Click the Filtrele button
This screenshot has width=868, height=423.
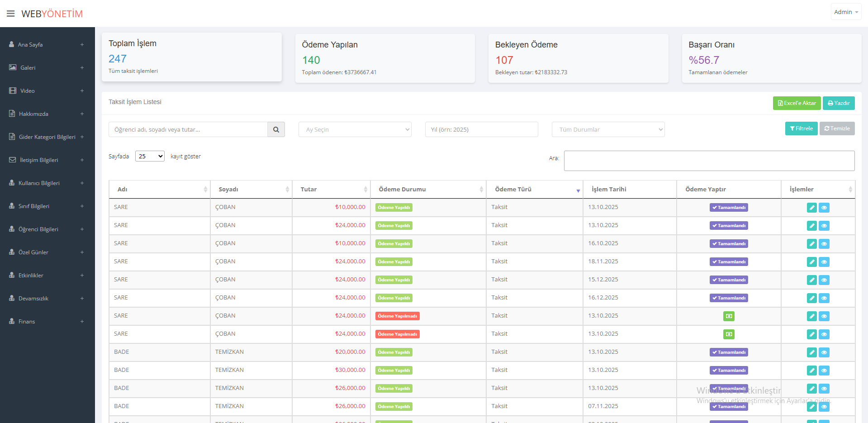tap(801, 128)
